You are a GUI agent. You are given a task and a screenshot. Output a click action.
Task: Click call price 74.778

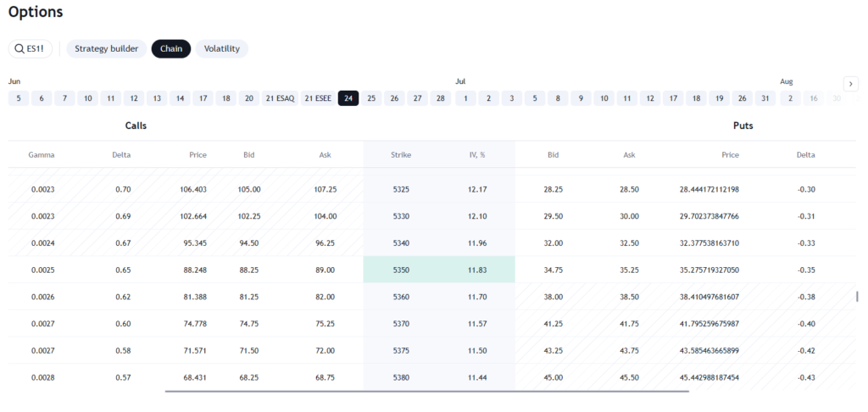[x=195, y=323]
